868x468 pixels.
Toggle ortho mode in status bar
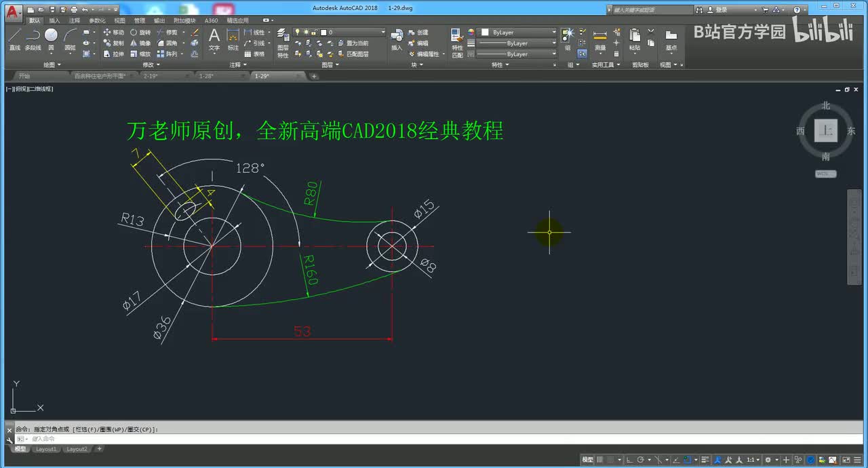629,460
